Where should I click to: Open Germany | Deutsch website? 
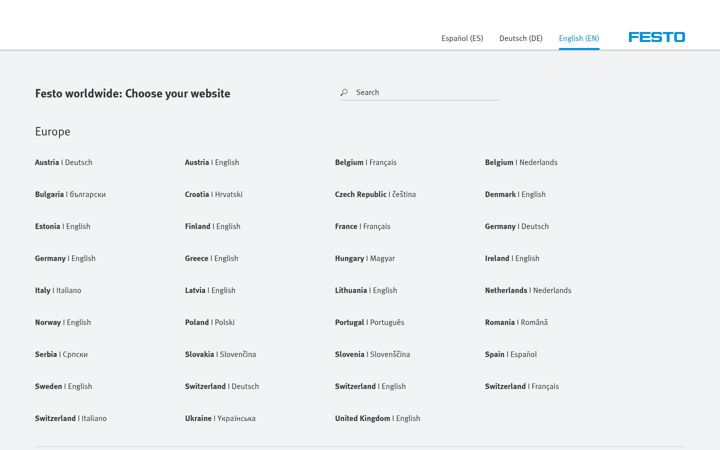coord(517,226)
